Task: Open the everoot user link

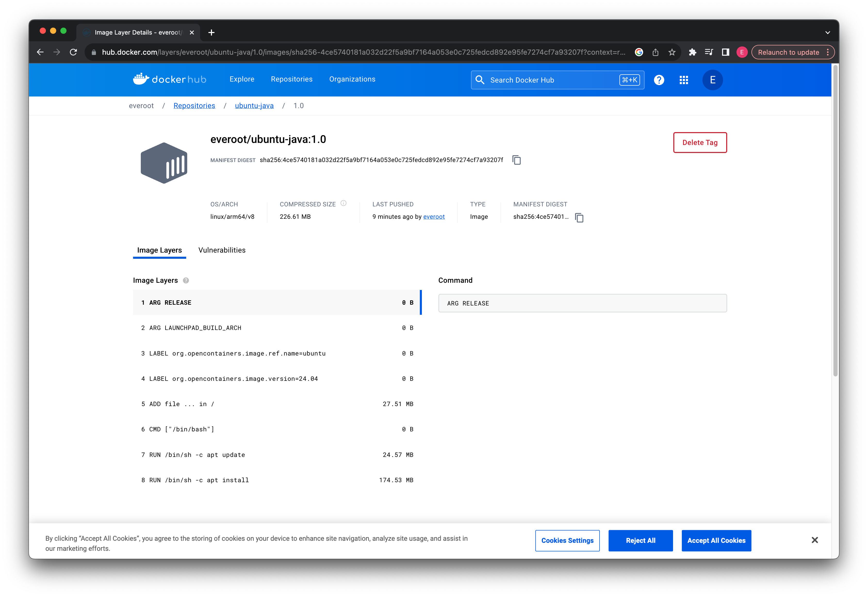Action: coord(434,216)
